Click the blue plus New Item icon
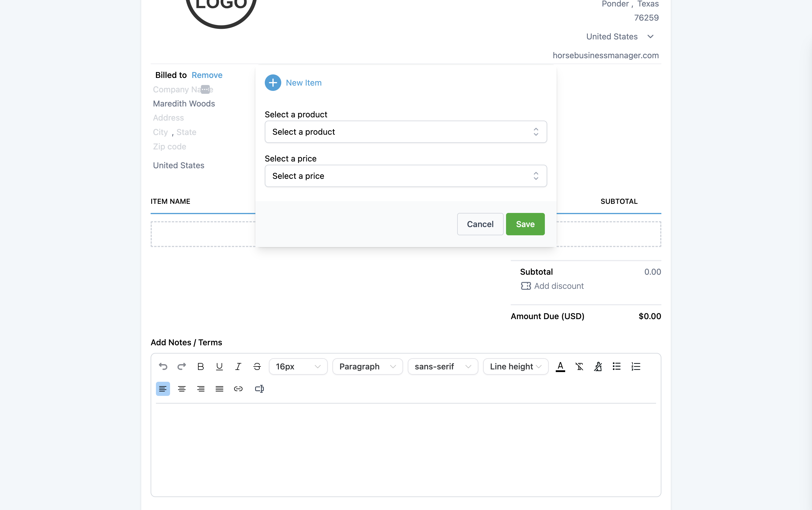This screenshot has width=812, height=510. [x=273, y=83]
